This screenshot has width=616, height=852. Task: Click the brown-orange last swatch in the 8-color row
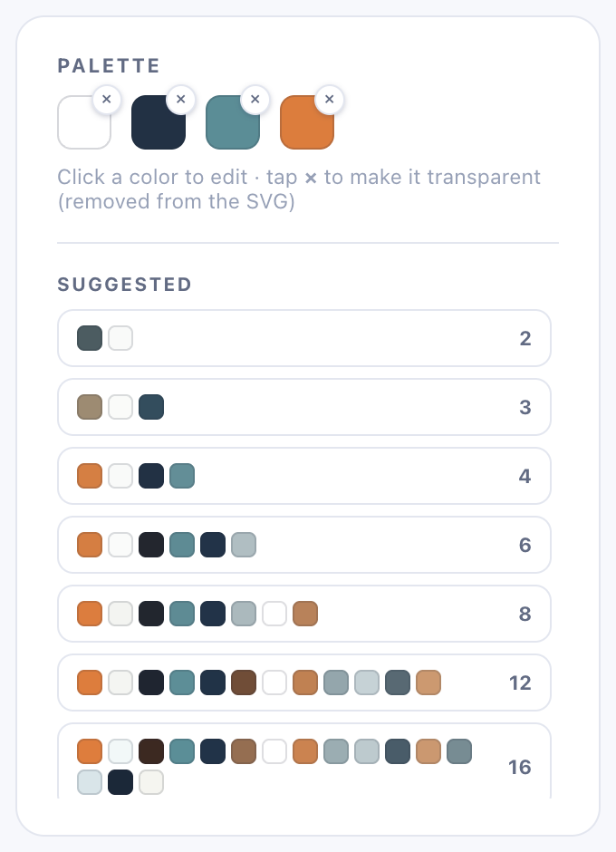[x=305, y=614]
